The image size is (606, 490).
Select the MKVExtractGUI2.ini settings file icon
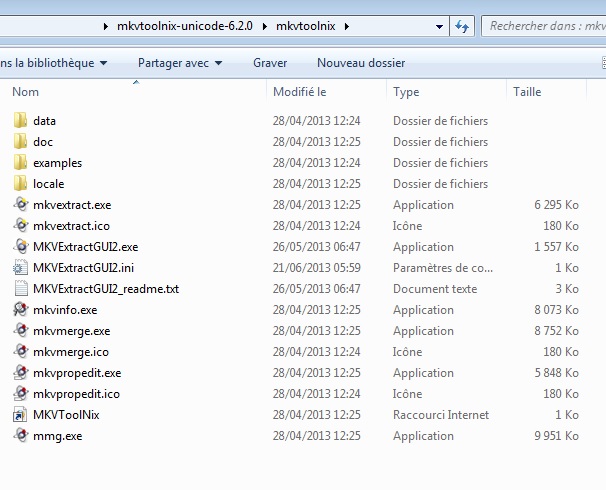click(x=21, y=268)
